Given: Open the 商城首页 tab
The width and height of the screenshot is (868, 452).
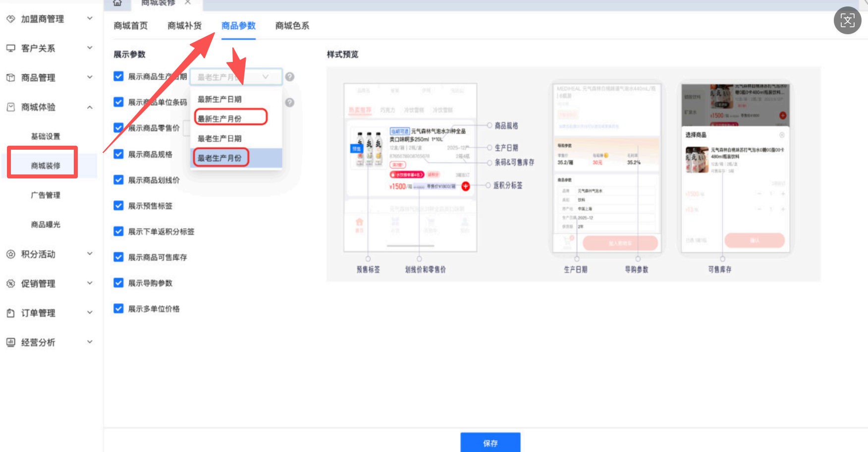Looking at the screenshot, I should pos(130,26).
